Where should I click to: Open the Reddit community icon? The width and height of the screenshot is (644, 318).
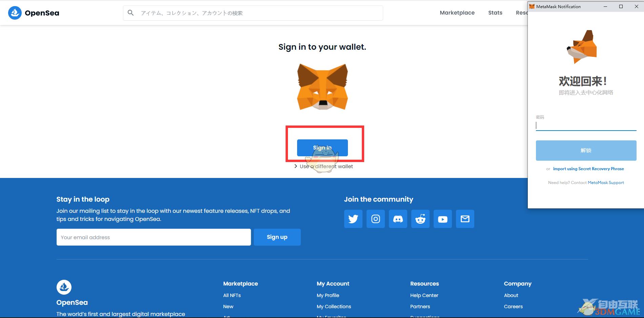tap(420, 219)
